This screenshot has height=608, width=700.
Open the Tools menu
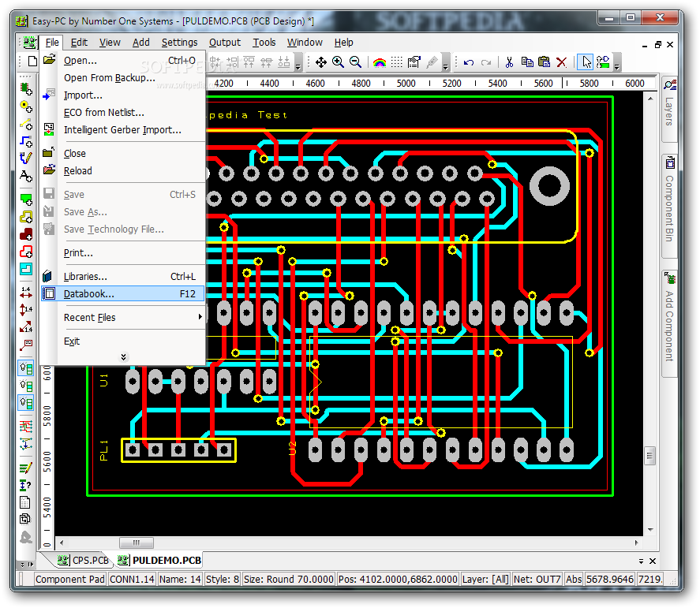pyautogui.click(x=264, y=43)
